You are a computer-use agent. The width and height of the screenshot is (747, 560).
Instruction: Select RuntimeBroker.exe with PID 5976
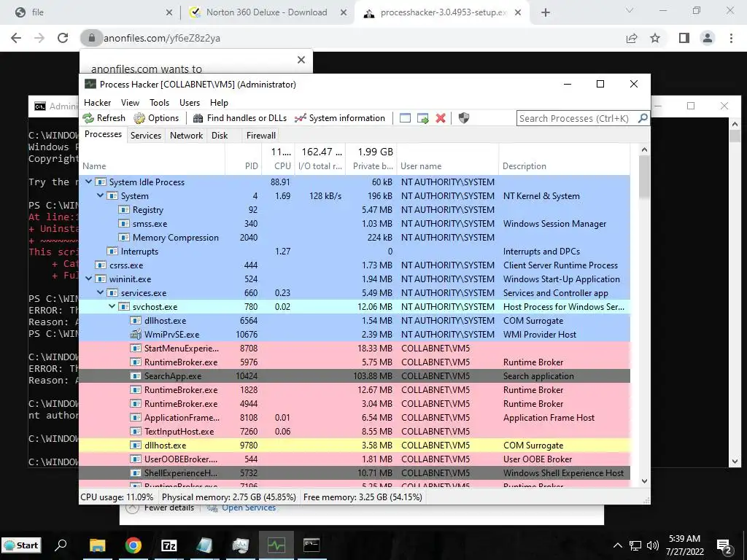pyautogui.click(x=355, y=362)
